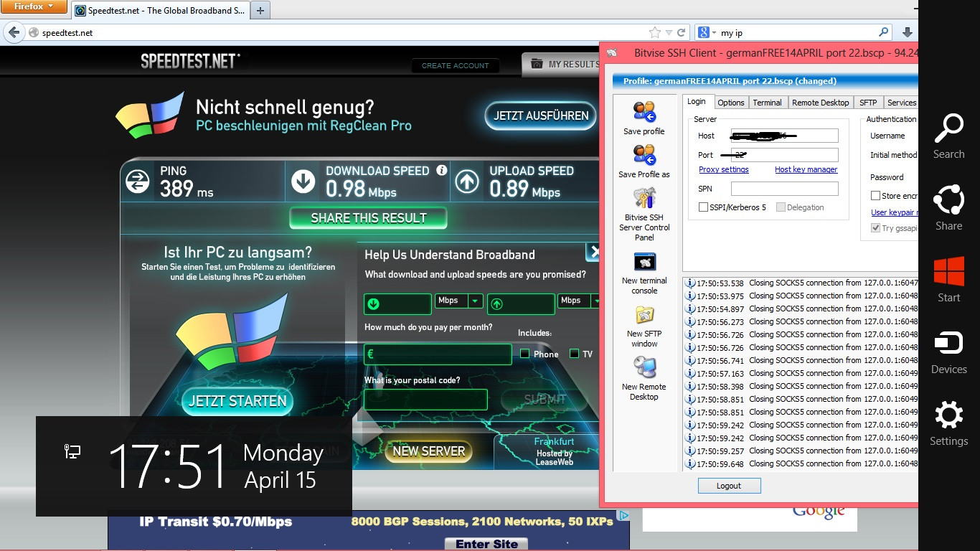
Task: Click the Speedtest.net logo
Action: (189, 62)
